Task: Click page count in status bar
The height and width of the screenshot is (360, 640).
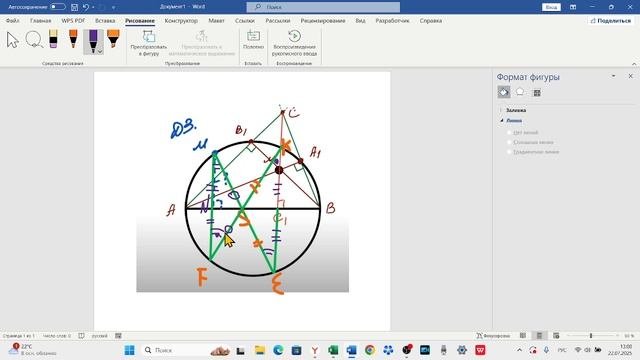Action: pos(18,336)
